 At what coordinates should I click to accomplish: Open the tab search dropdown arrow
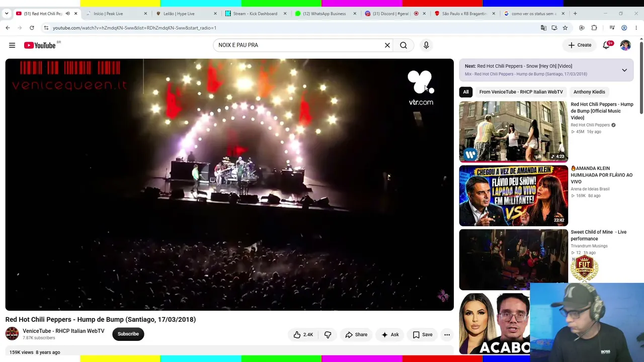[x=7, y=14]
